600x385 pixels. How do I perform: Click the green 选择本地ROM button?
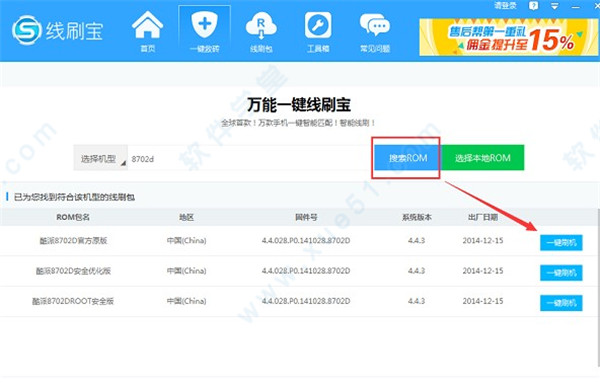[483, 158]
